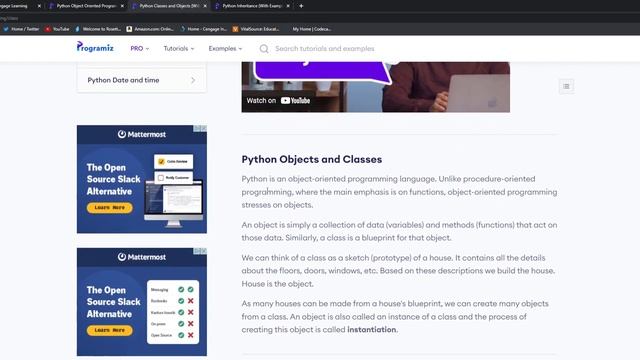The width and height of the screenshot is (640, 360).
Task: Click the Python Objects and Classes heading
Action: point(311,159)
